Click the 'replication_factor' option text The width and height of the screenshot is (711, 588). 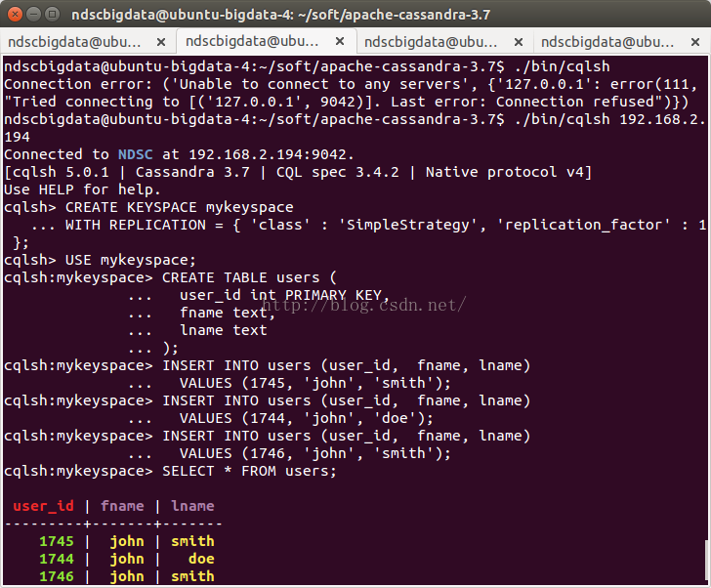tap(584, 225)
